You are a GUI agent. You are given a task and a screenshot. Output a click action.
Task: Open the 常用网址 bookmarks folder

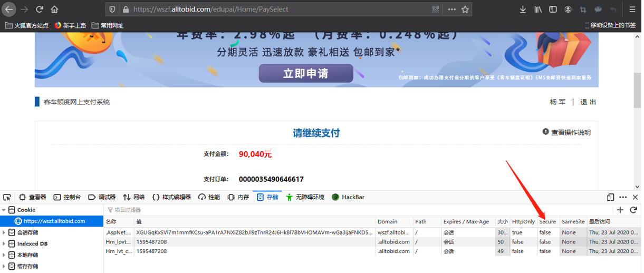[x=108, y=25]
